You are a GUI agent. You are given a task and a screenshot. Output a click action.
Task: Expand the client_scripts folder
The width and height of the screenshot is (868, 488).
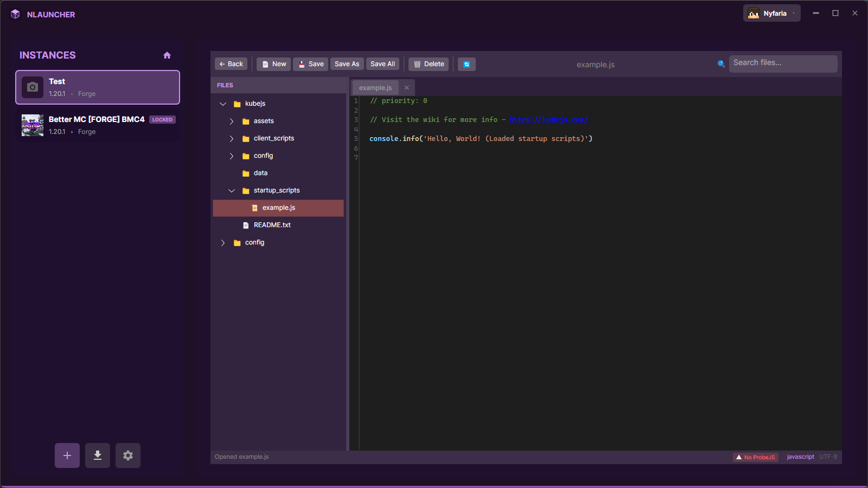pos(232,138)
